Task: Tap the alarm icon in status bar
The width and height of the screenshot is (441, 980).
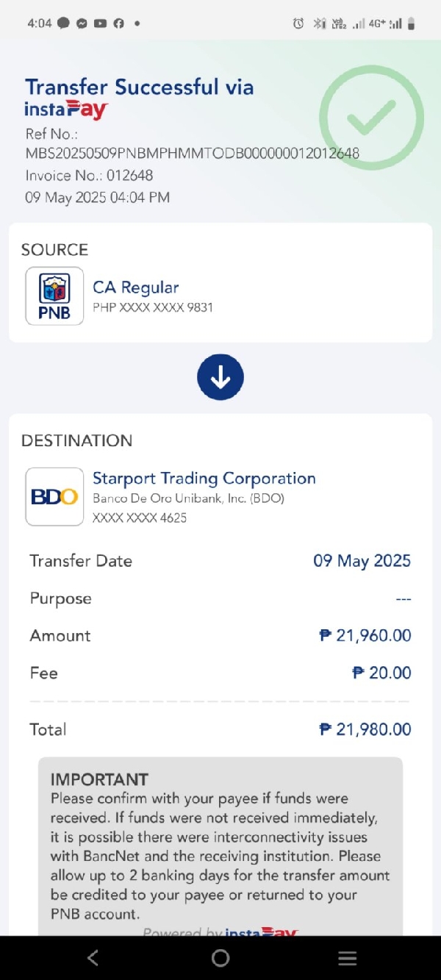Action: [x=298, y=24]
